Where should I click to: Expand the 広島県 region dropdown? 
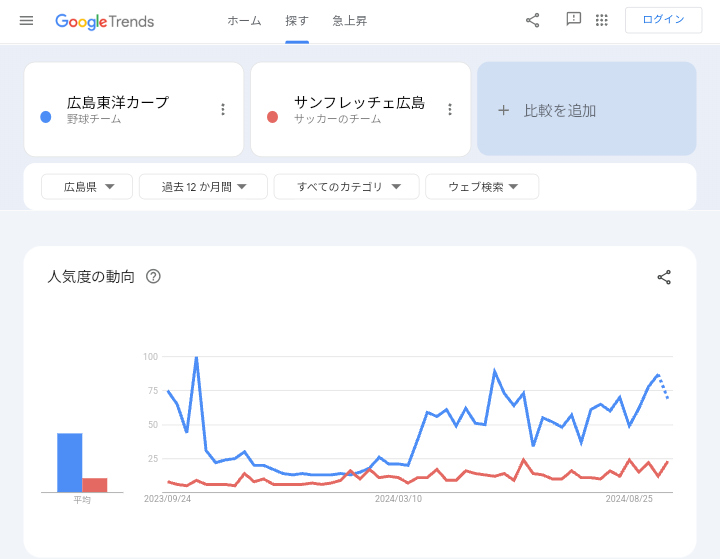87,187
